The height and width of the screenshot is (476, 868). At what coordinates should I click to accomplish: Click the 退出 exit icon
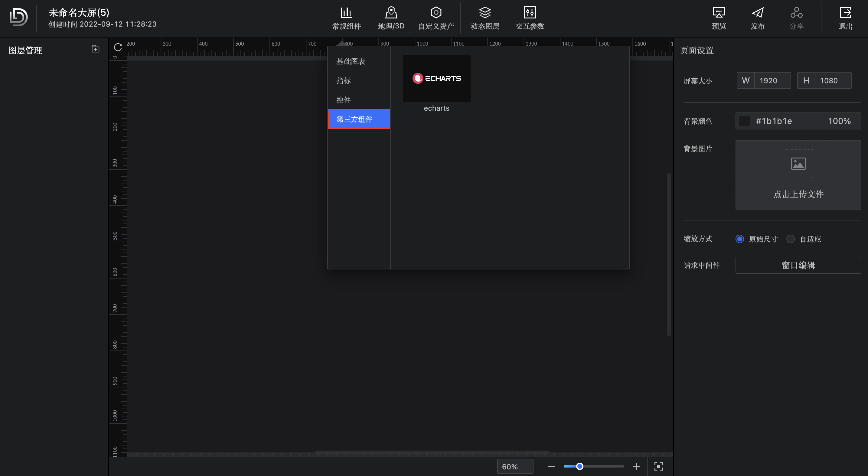(845, 13)
